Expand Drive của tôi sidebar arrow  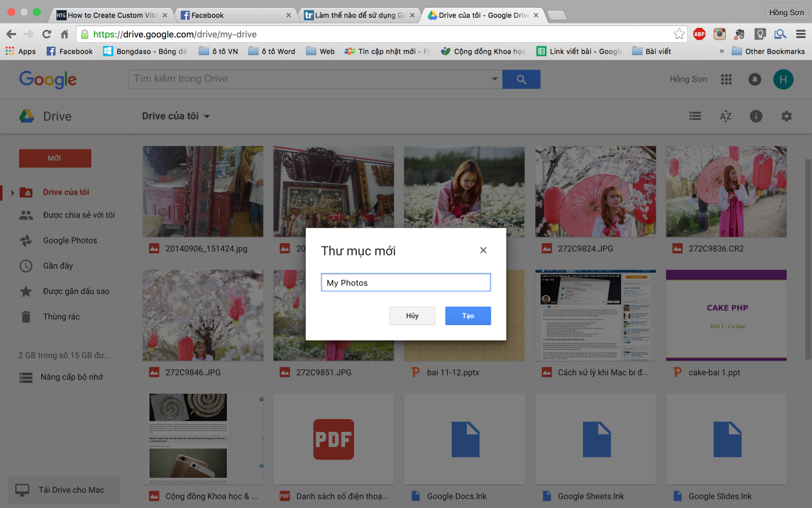(12, 192)
